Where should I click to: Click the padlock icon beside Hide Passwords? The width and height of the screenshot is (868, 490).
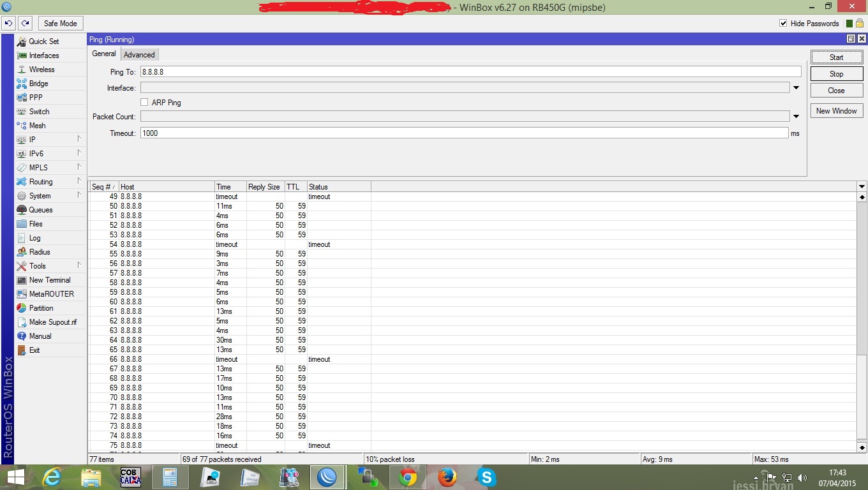[860, 24]
